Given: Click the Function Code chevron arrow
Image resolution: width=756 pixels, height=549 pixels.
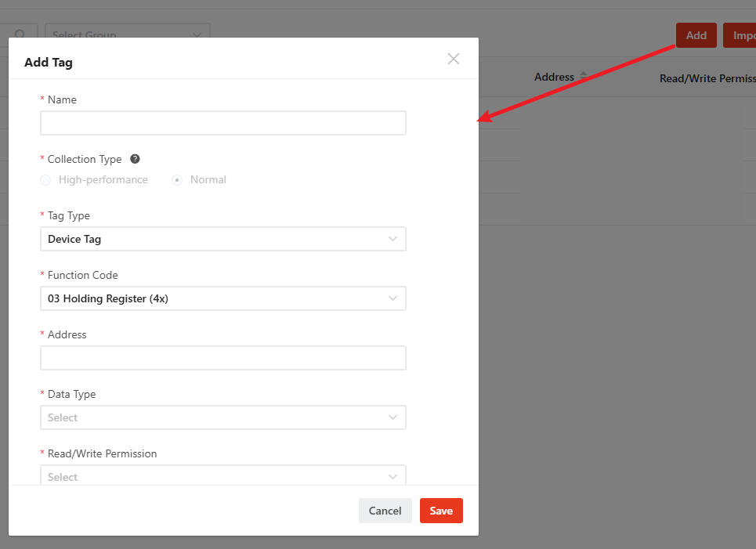Looking at the screenshot, I should click(x=392, y=298).
